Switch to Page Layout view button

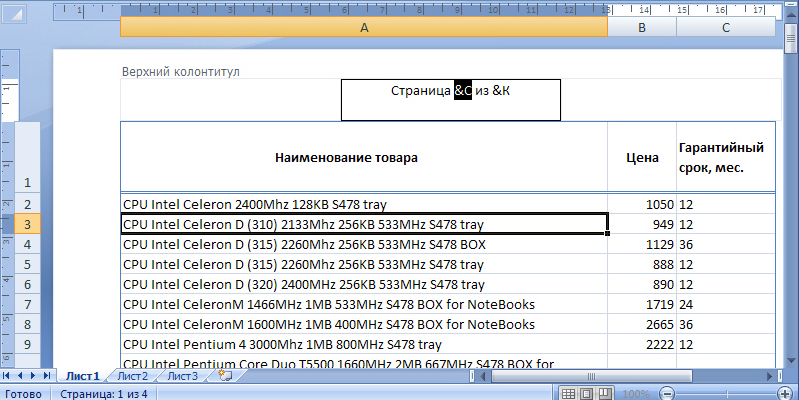click(587, 393)
